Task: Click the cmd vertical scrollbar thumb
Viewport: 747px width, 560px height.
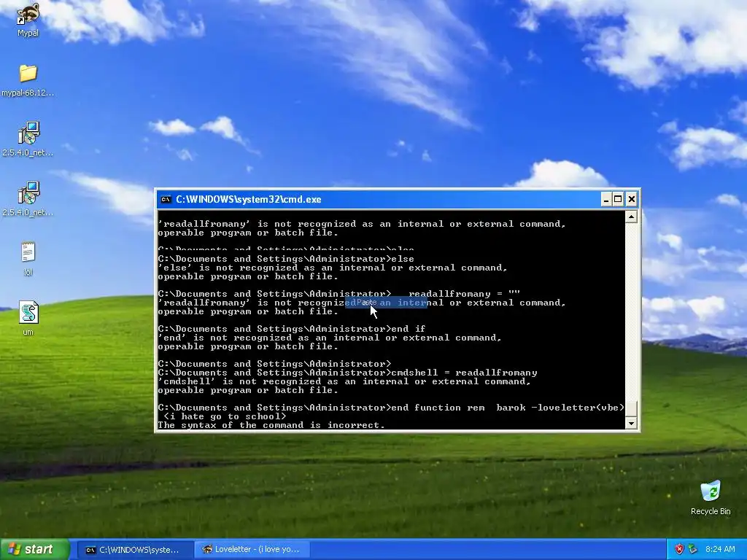Action: click(x=631, y=409)
